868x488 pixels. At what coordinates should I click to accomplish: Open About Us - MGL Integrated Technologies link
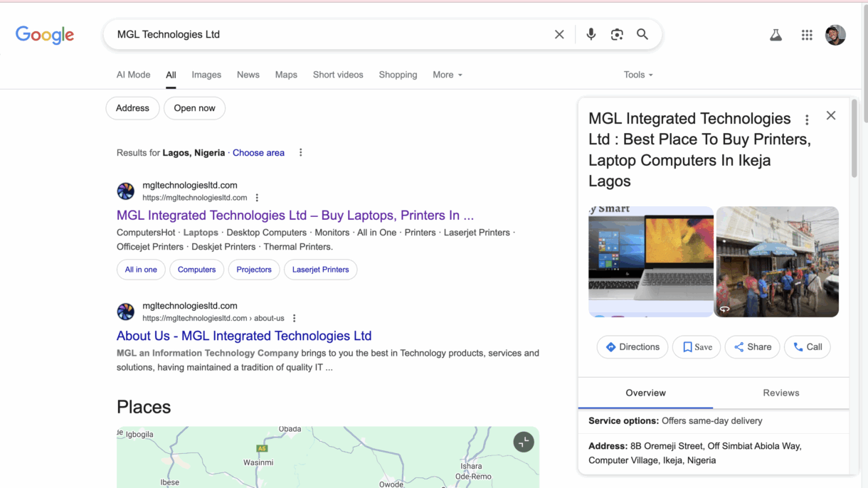click(244, 336)
